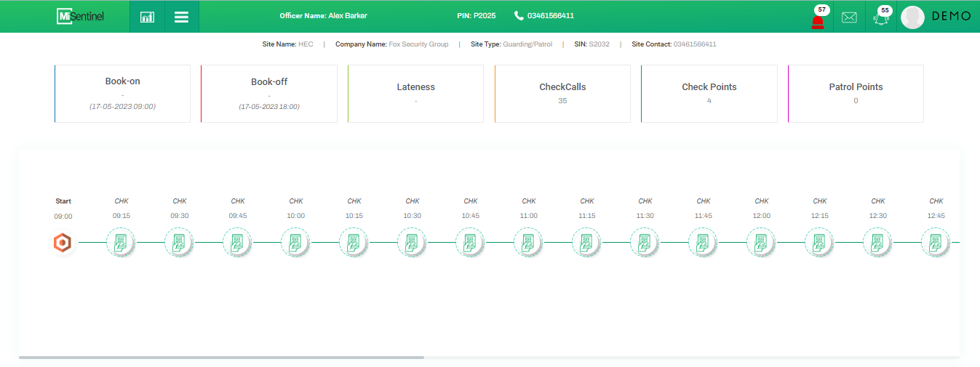
Task: Click the orange Start marker at 09:00
Action: (x=63, y=243)
